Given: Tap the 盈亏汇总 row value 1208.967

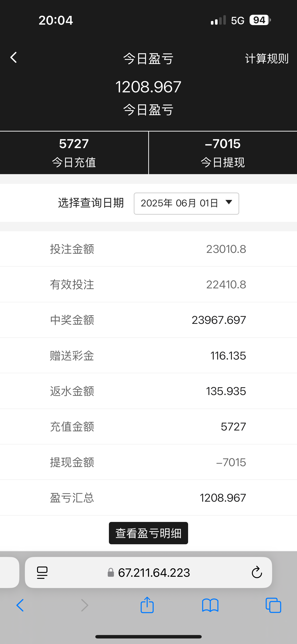Looking at the screenshot, I should coord(223,498).
